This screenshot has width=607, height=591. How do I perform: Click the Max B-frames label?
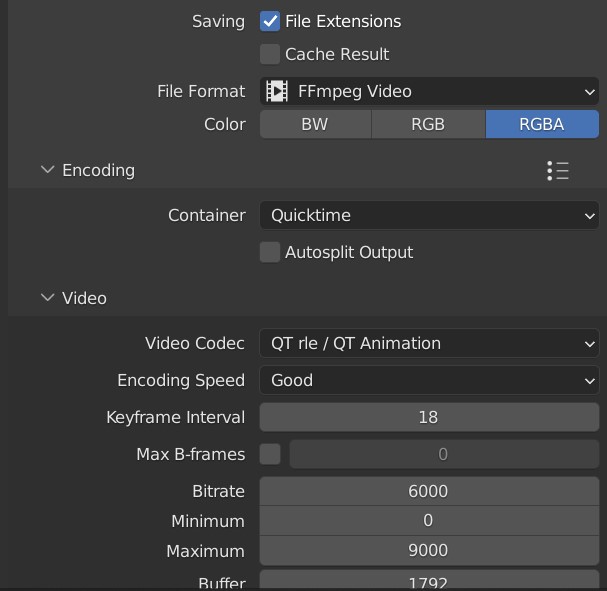(x=191, y=454)
